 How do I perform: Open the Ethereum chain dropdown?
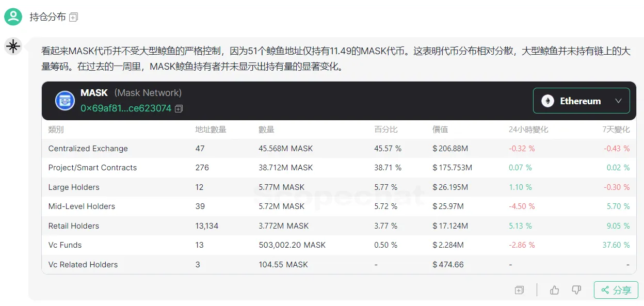click(x=582, y=101)
